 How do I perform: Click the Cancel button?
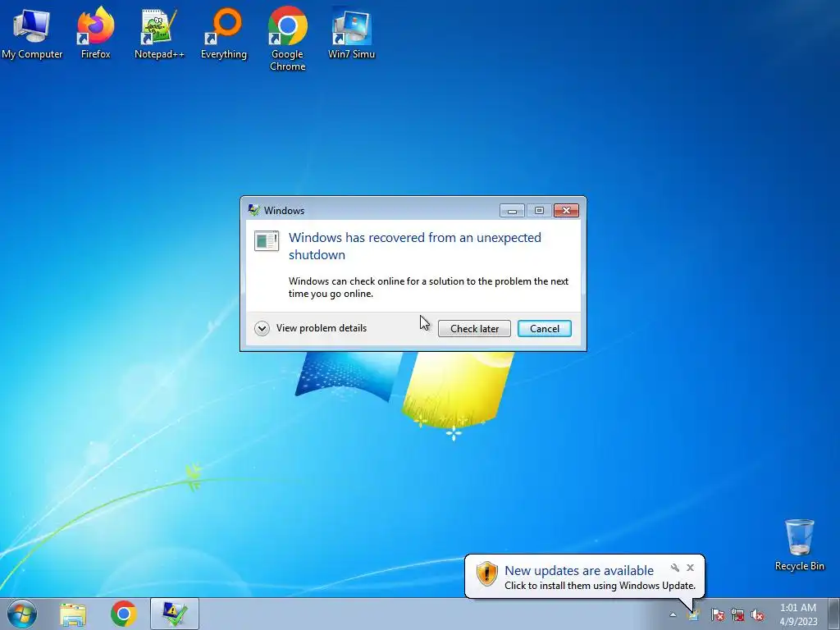point(545,328)
